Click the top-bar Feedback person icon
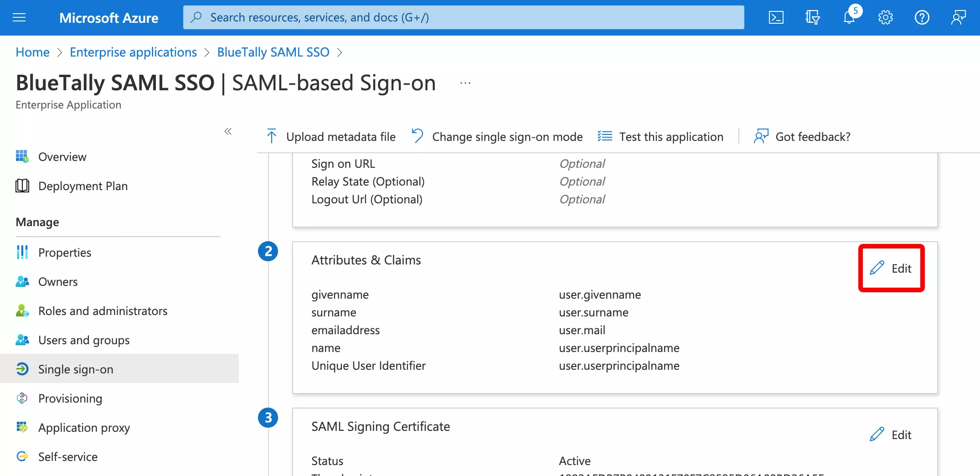Screen dimensions: 980x476 coord(958,18)
